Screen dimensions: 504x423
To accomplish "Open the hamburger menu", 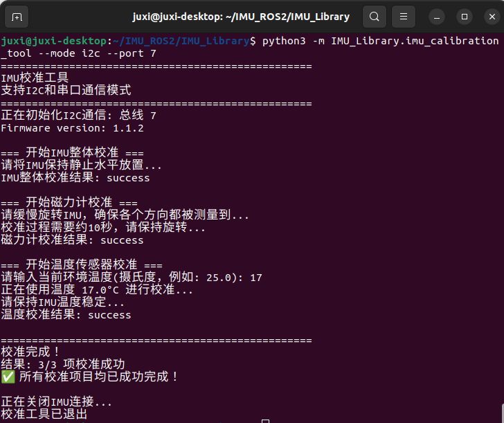I will coord(404,17).
